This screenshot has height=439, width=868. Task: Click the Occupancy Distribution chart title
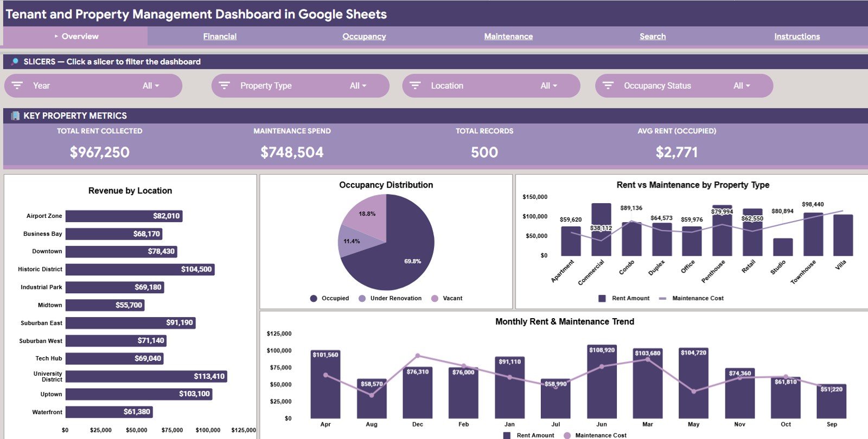tap(386, 185)
